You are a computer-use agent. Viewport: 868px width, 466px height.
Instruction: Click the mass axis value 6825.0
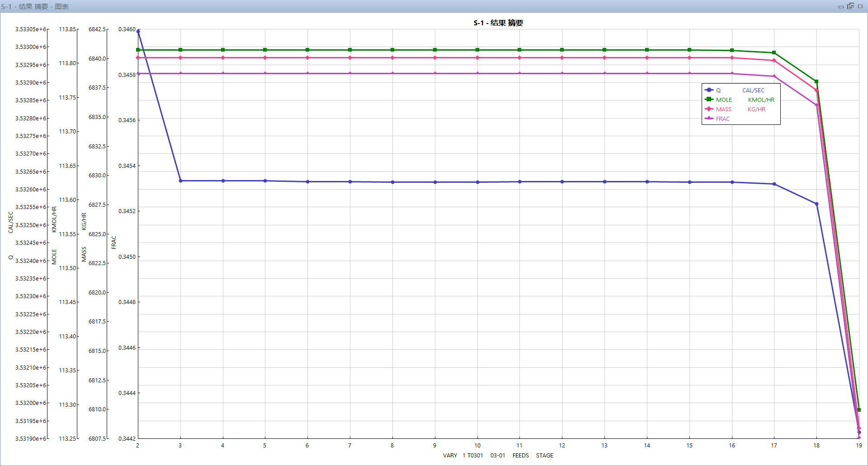tap(97, 234)
